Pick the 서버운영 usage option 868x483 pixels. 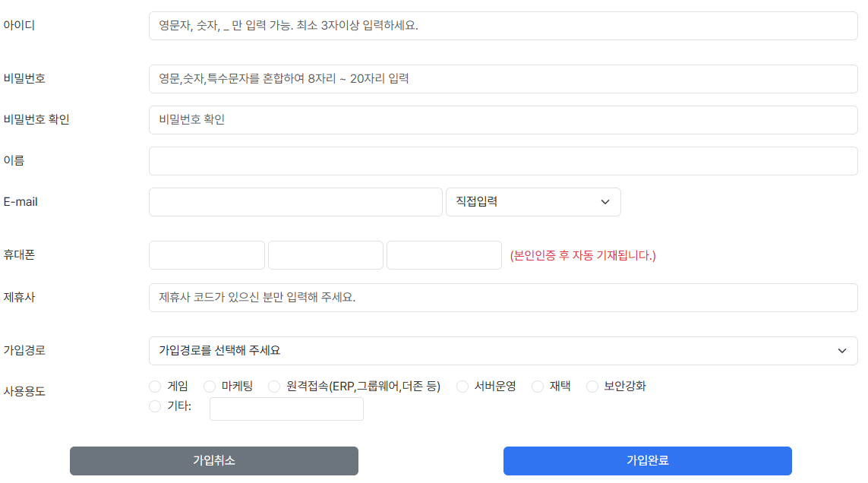462,387
